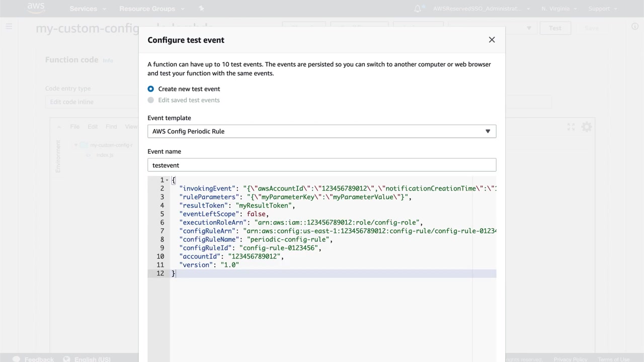Click the Test button

click(x=555, y=28)
